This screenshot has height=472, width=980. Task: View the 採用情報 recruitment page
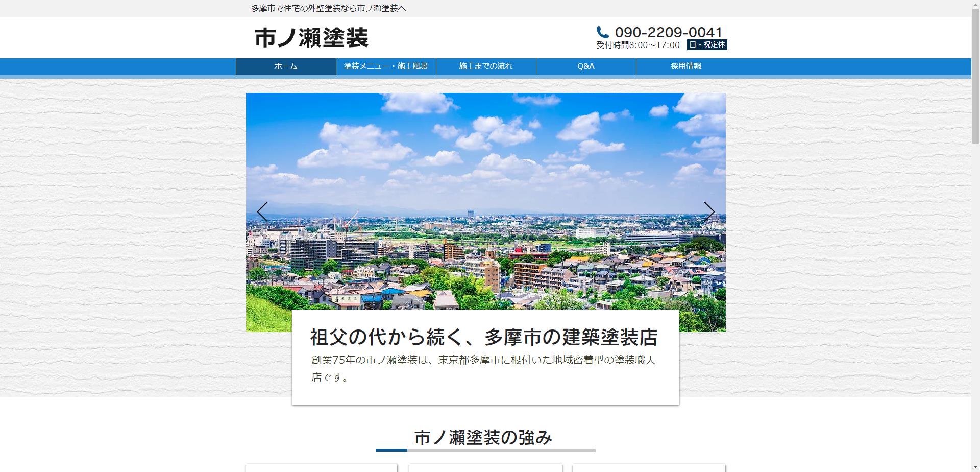click(686, 66)
